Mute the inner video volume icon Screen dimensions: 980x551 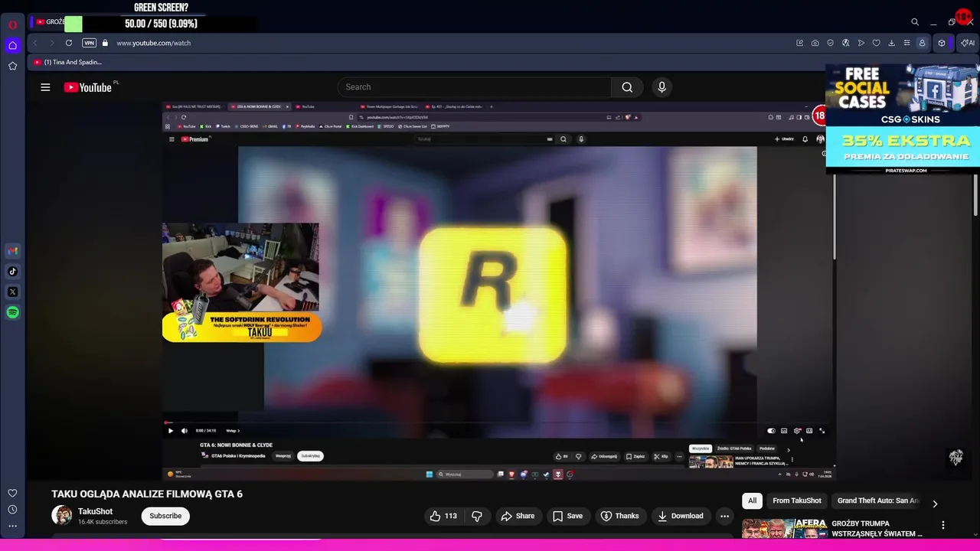click(x=184, y=431)
